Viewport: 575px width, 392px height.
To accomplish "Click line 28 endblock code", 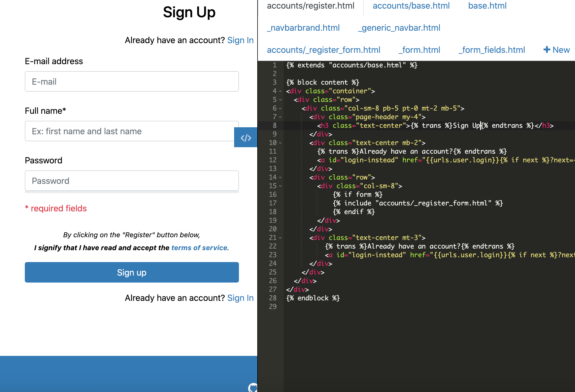I will click(313, 298).
